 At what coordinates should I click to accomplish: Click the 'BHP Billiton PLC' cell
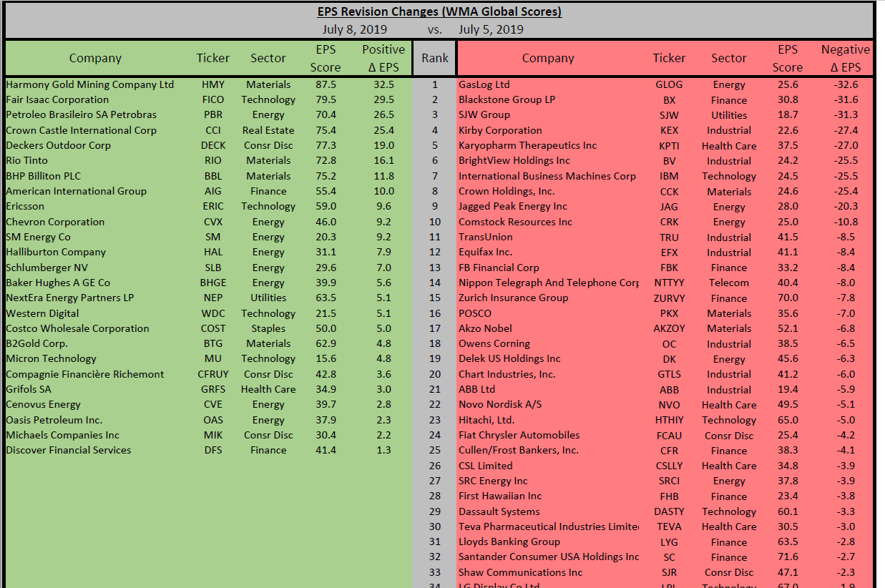(44, 176)
